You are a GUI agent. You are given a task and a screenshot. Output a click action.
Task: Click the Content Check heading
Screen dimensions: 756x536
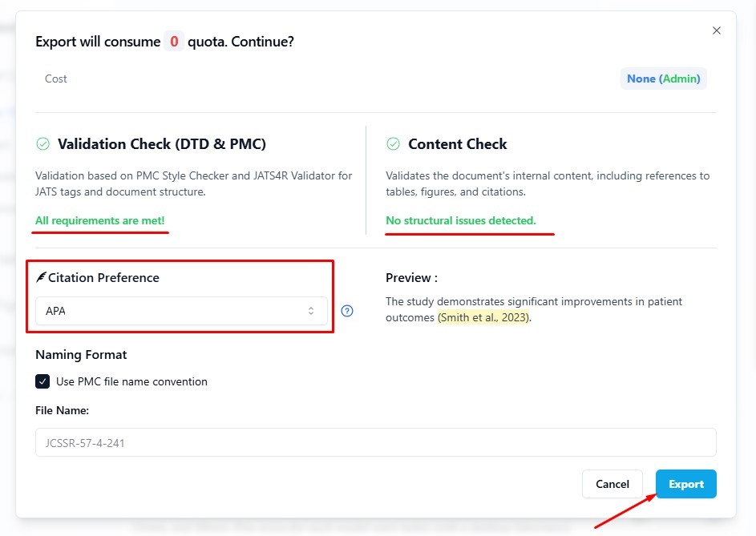pyautogui.click(x=457, y=144)
